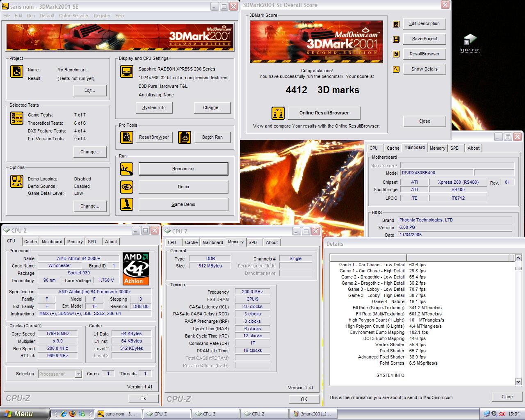Screen dimensions: 525x420
Task: Click the 3mark2001.J... taskbar button
Action: 313,414
